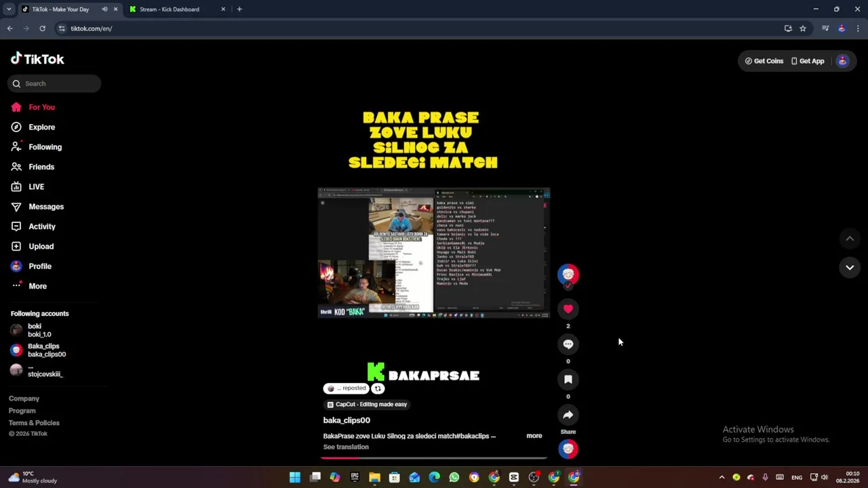Launch Epic Games from the taskbar
The height and width of the screenshot is (488, 868).
355,477
